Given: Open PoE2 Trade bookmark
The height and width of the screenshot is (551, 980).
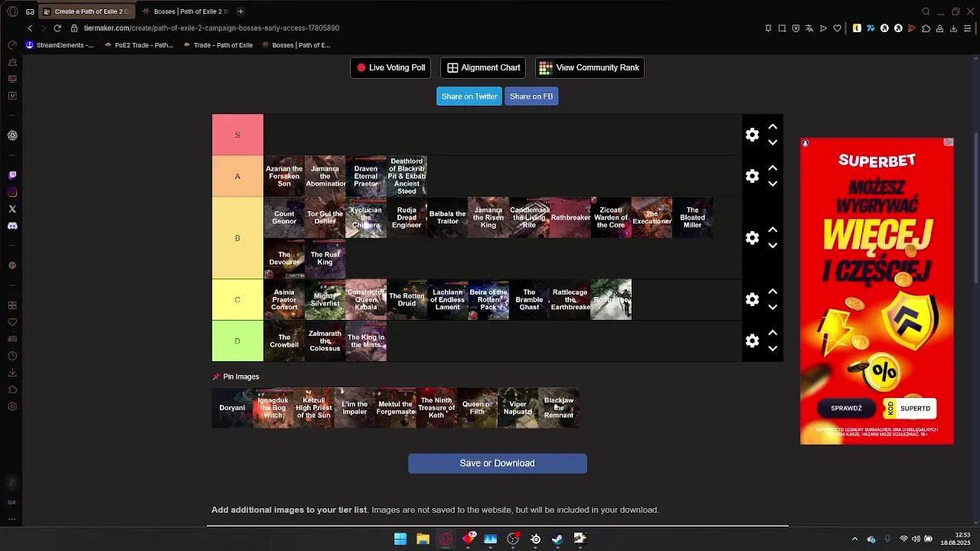Looking at the screenshot, I should pos(139,45).
